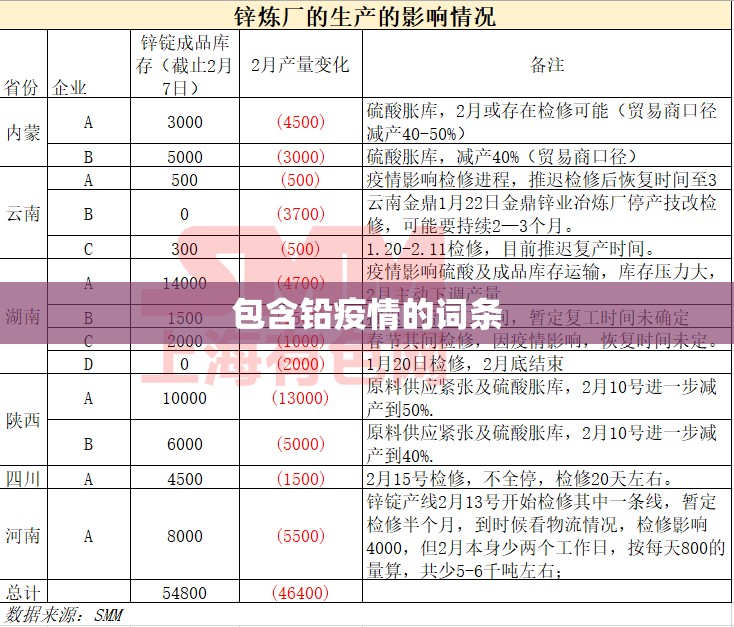The height and width of the screenshot is (627, 734).
Task: Select the total inventory value 54800
Action: pyautogui.click(x=184, y=593)
